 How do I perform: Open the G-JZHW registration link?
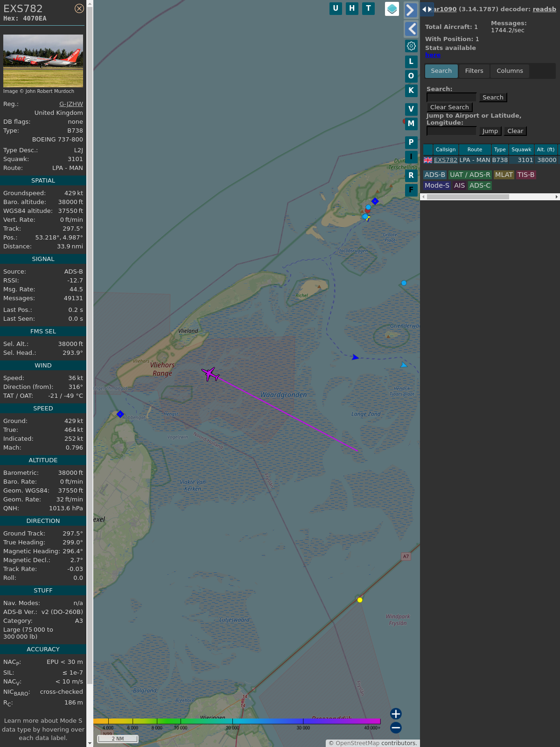[71, 104]
